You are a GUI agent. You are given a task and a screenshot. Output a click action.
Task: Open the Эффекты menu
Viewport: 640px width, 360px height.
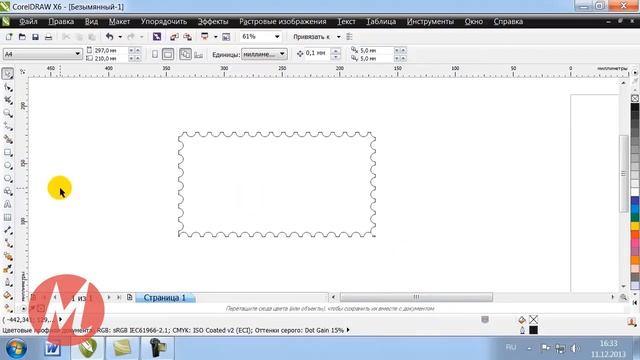(x=213, y=22)
